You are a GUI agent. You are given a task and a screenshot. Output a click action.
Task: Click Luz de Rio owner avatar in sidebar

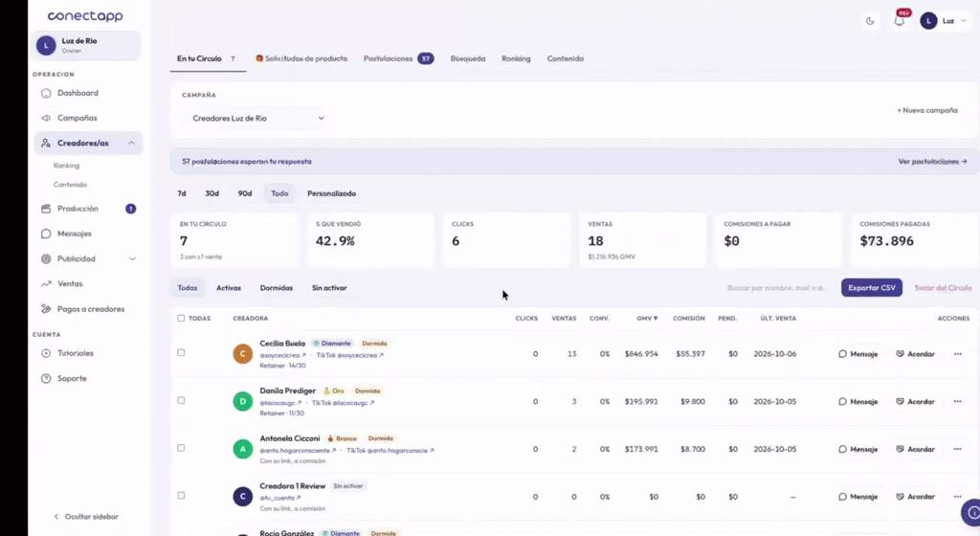pos(46,46)
